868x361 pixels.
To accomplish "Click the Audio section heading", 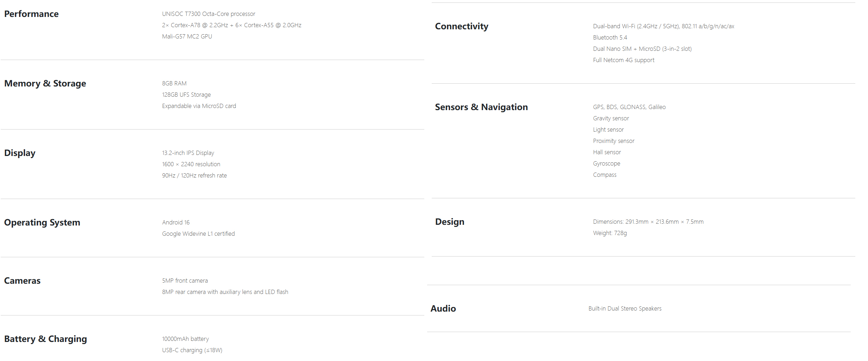I will (443, 308).
